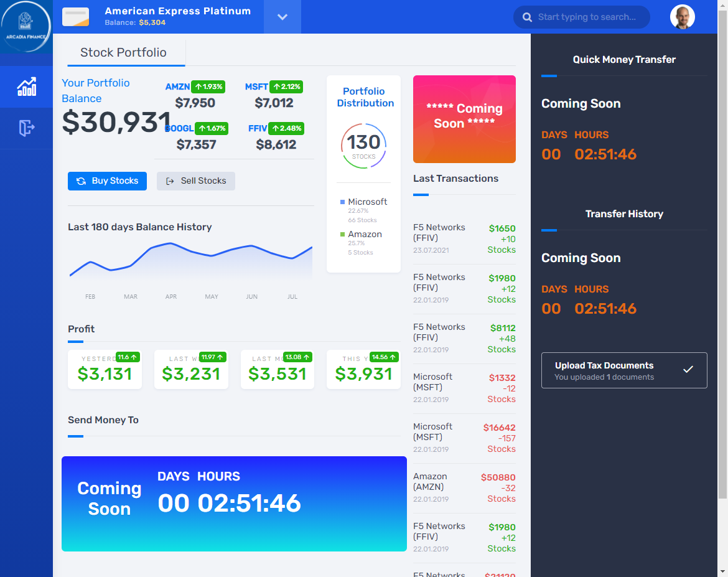Click the APR label on chart axis

click(171, 297)
